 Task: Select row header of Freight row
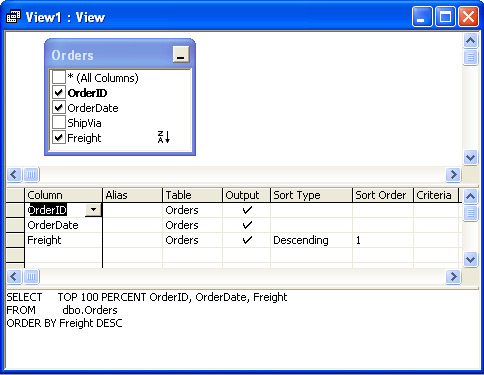[15, 240]
